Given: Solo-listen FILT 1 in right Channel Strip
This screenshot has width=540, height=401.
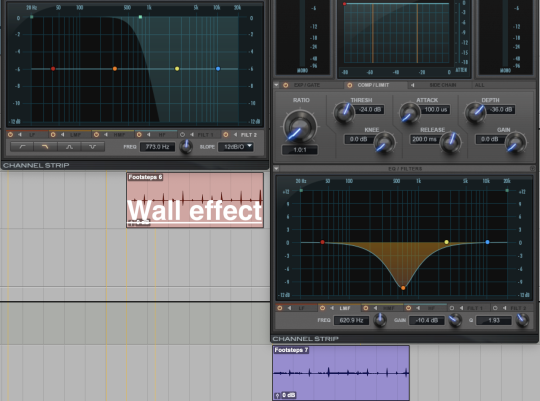Looking at the screenshot, I should (461, 308).
